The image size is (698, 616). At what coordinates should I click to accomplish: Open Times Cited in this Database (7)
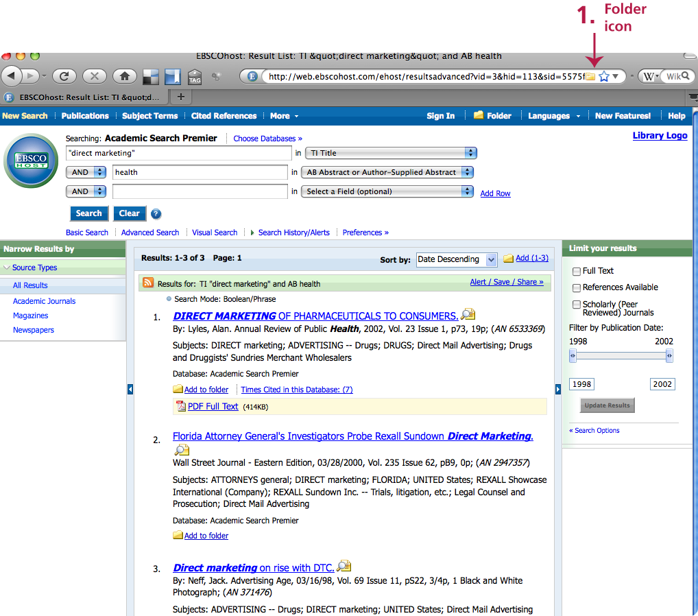coord(297,389)
